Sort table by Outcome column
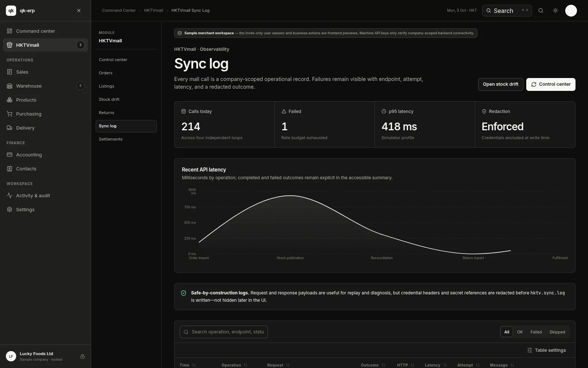The width and height of the screenshot is (588, 368). click(373, 365)
